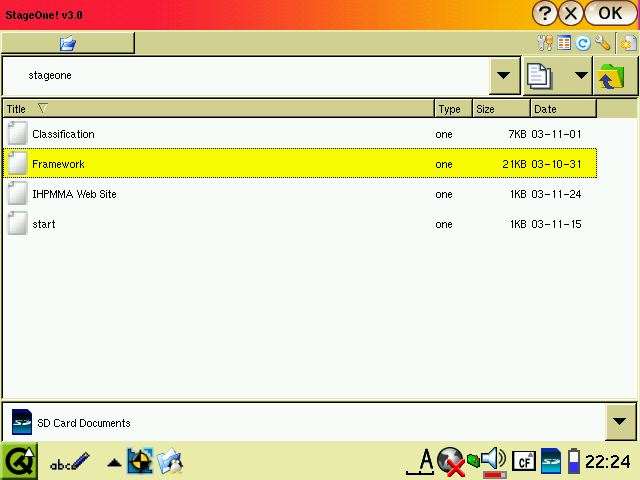
Task: Click the stageone path field
Action: coord(246,76)
